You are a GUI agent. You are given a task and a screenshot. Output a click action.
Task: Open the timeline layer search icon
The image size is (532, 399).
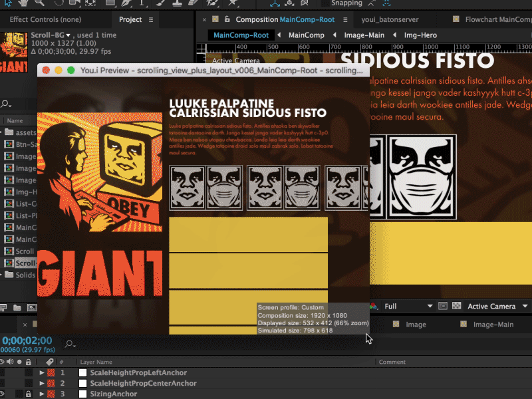click(x=68, y=344)
